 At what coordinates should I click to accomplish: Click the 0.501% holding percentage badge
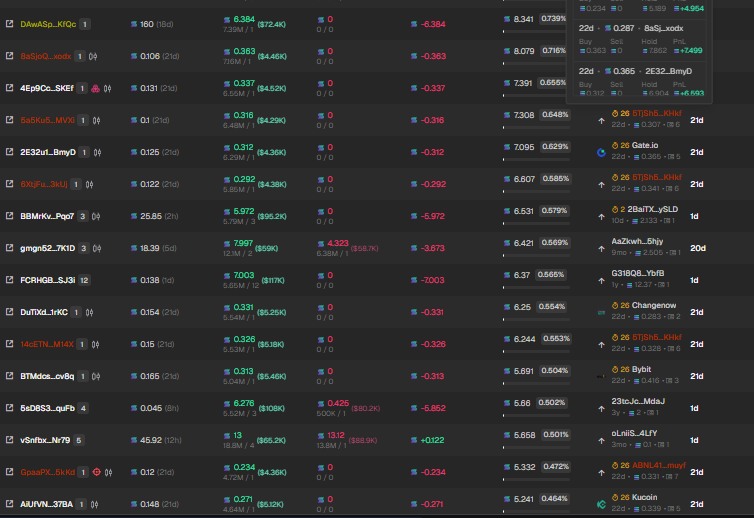[x=555, y=434]
